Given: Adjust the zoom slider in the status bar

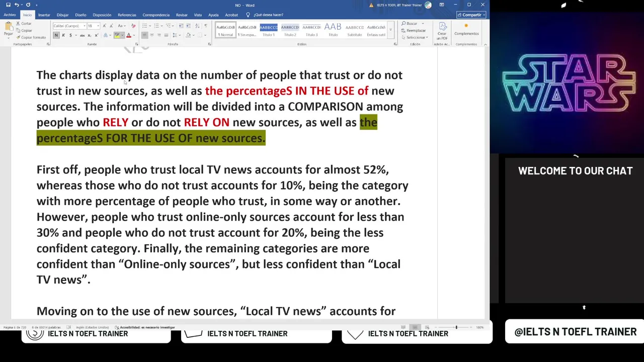Looking at the screenshot, I should click(x=456, y=327).
